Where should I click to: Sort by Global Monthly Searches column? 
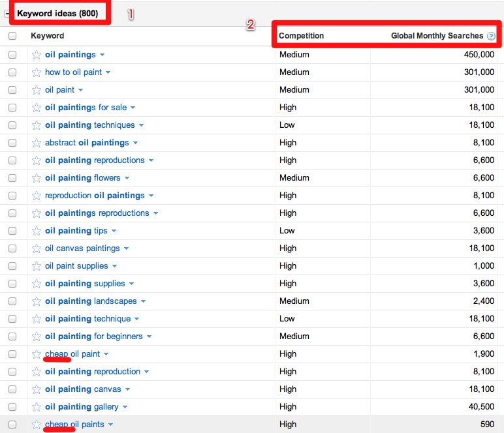pos(437,37)
